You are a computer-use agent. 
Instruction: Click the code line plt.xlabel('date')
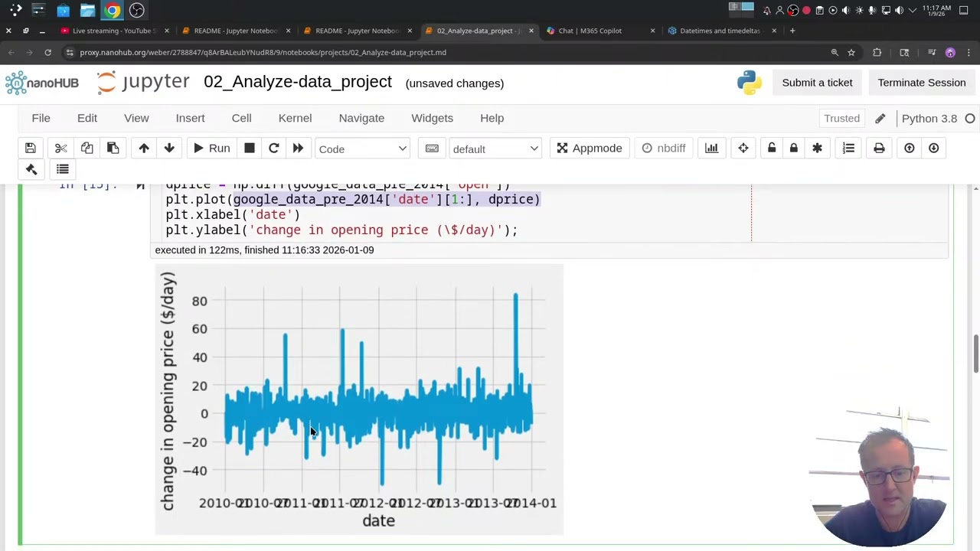click(x=233, y=215)
